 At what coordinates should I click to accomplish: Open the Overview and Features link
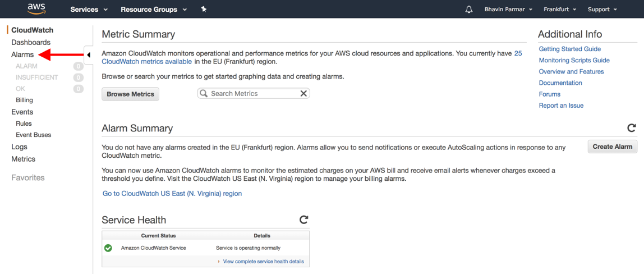571,71
